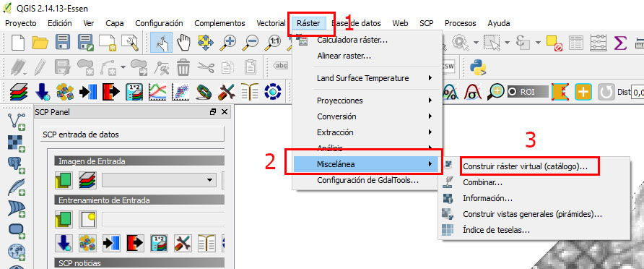Float the SCP Panel dock window
Image resolution: width=644 pixels, height=269 pixels.
pos(213,112)
